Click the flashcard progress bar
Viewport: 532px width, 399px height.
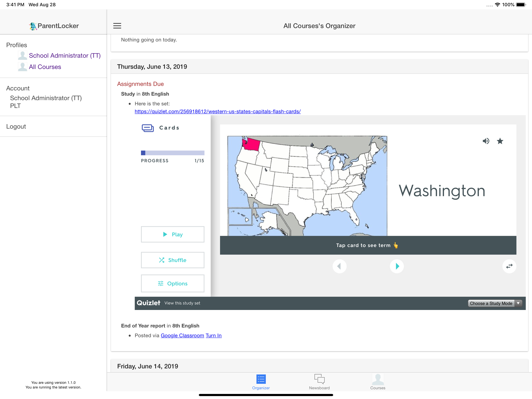tap(173, 153)
